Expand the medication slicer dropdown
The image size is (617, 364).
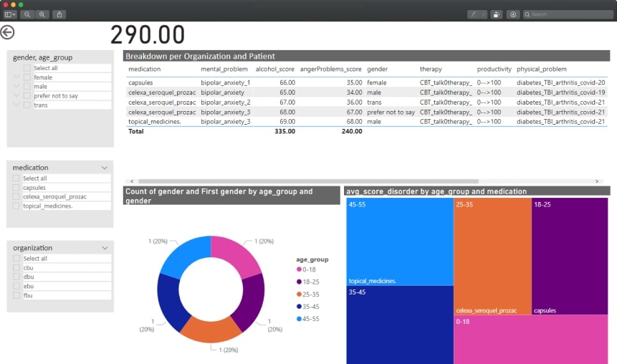coord(105,168)
